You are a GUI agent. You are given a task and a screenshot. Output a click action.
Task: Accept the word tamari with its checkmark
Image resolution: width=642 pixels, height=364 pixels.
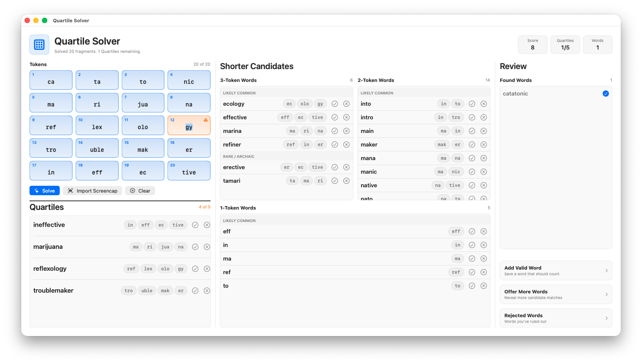pyautogui.click(x=335, y=181)
